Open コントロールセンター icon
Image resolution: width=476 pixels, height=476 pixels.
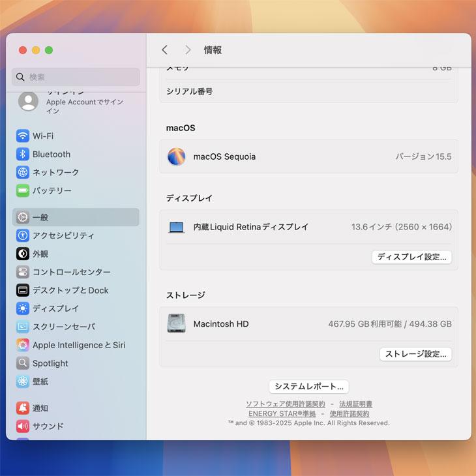22,272
